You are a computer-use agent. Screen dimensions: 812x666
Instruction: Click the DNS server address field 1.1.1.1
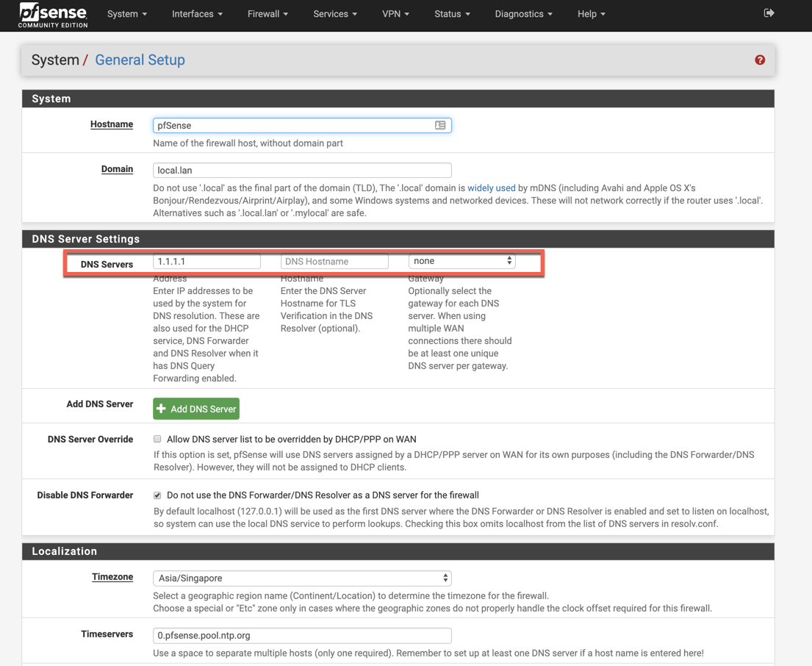(206, 262)
